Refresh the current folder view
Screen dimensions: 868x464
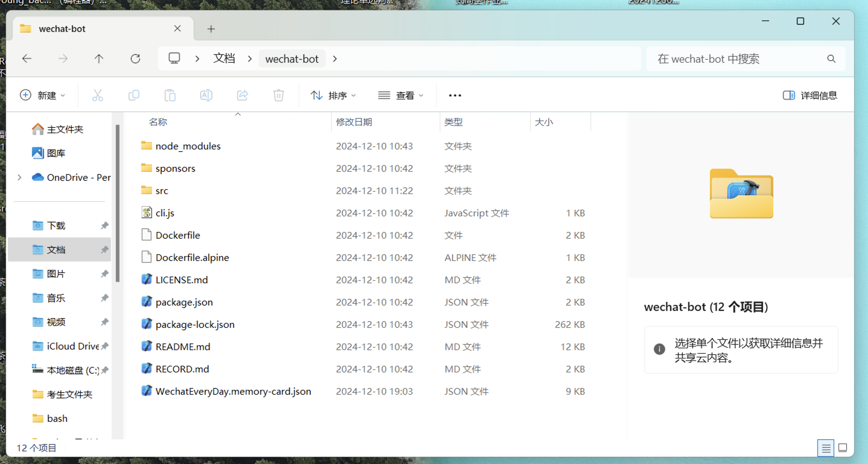135,59
